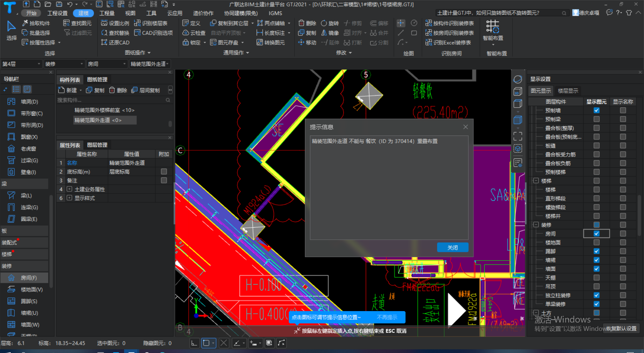
Task: Open the 精装范围外走道 component dropdown
Action: [x=150, y=64]
